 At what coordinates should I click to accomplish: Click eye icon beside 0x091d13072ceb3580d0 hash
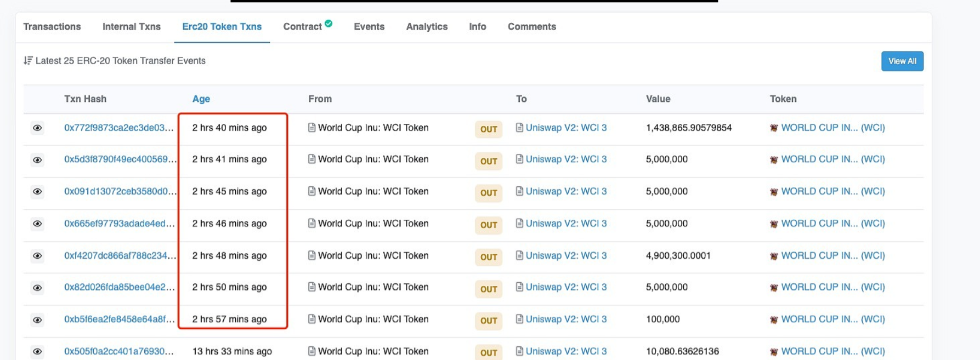(x=37, y=192)
